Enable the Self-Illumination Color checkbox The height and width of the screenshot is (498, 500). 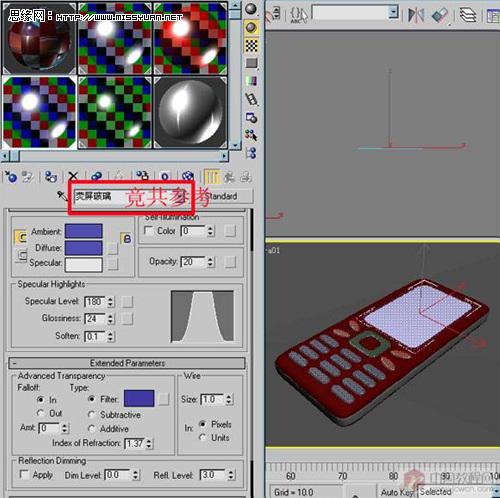coord(149,230)
